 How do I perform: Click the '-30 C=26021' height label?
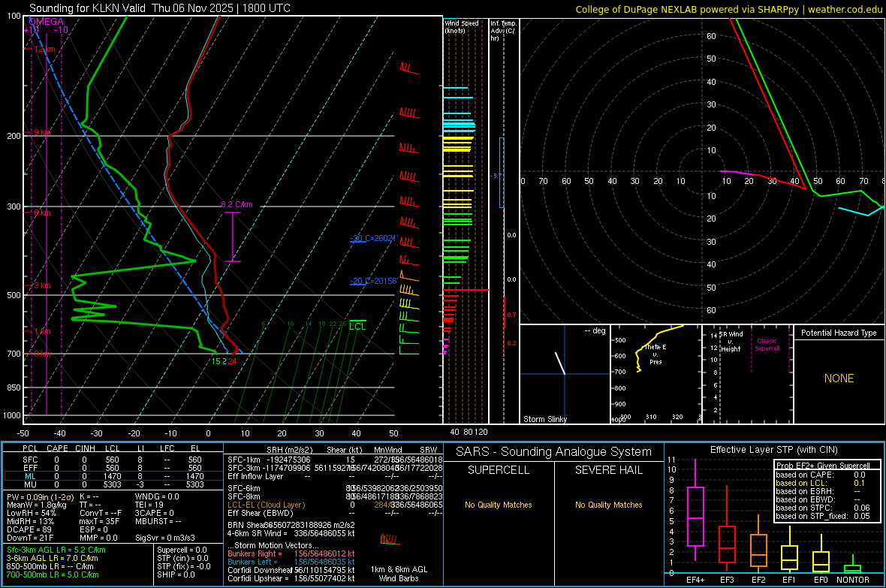click(373, 238)
